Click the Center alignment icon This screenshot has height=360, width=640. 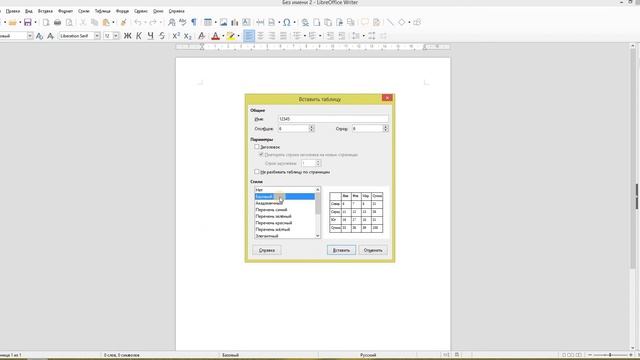[260, 36]
